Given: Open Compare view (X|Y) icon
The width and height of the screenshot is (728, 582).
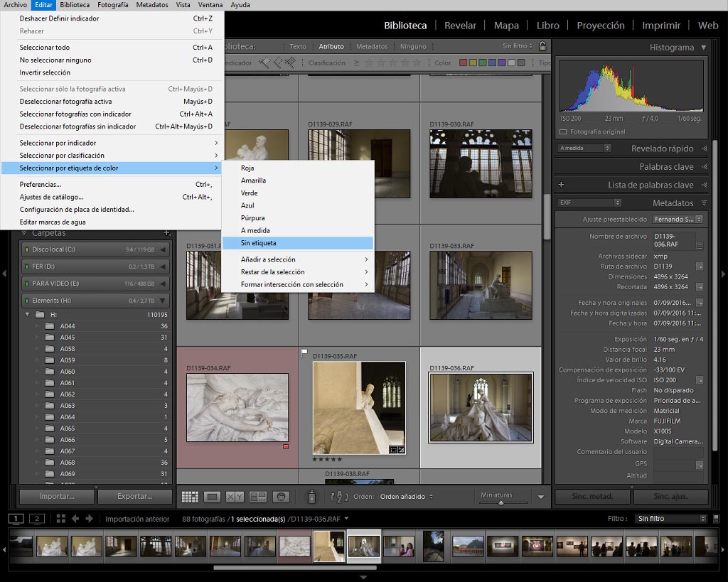Looking at the screenshot, I should (x=235, y=497).
